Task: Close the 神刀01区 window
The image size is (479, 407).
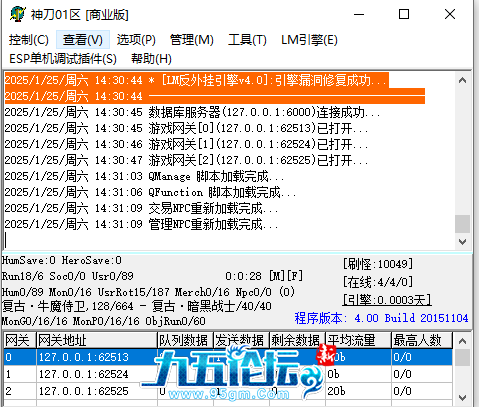Action: coord(450,14)
